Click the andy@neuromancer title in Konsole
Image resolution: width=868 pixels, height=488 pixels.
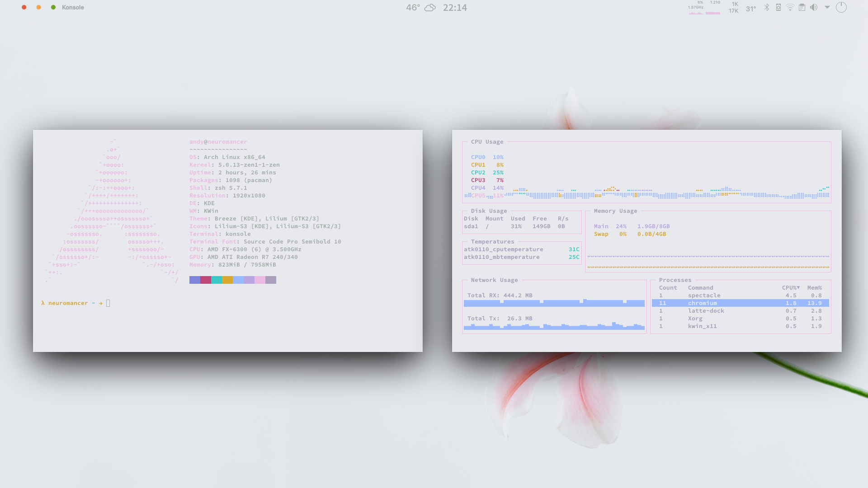click(218, 142)
